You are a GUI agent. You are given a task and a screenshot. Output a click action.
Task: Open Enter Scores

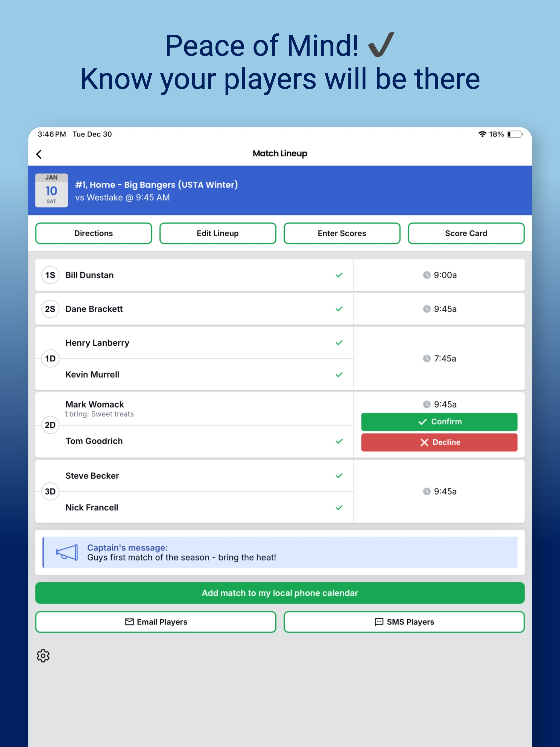click(x=342, y=233)
